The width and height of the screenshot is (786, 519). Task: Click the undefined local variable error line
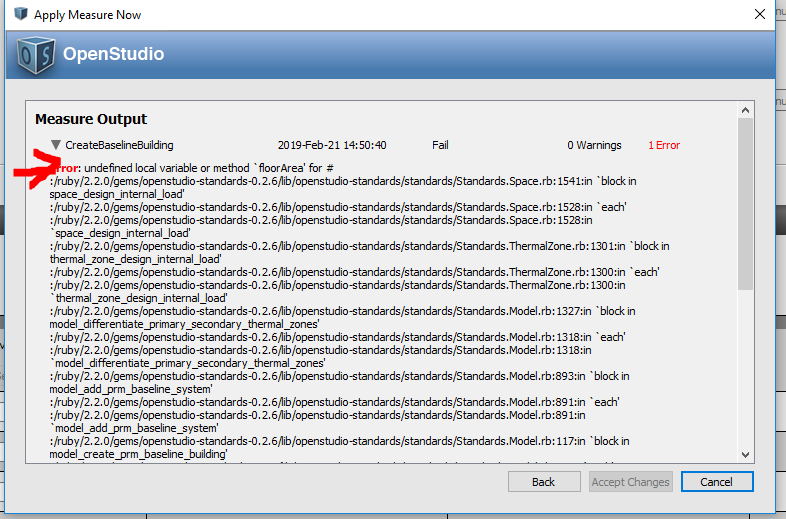pos(192,168)
